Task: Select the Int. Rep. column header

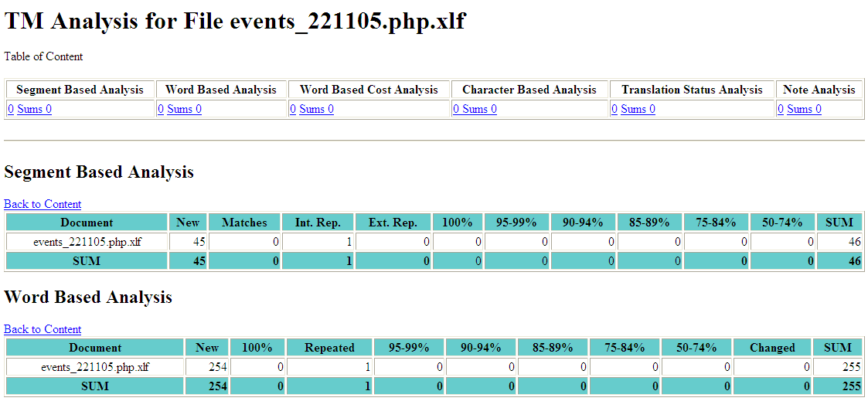Action: pyautogui.click(x=318, y=223)
